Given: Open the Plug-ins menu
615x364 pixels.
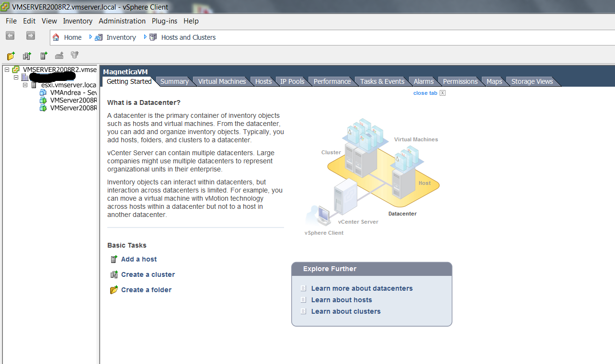Looking at the screenshot, I should coord(164,21).
